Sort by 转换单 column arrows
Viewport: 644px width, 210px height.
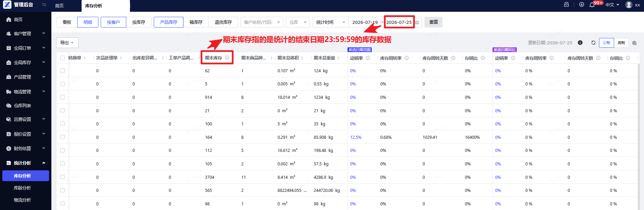(x=85, y=58)
